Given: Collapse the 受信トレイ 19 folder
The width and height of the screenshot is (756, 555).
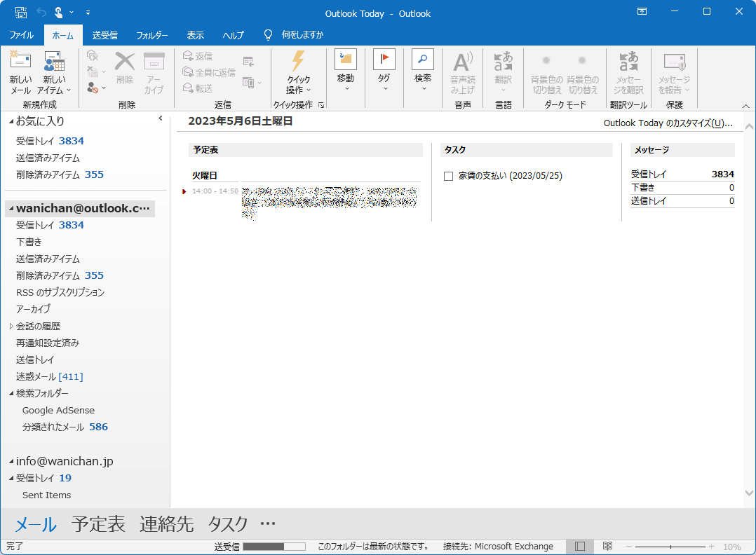Looking at the screenshot, I should [x=11, y=479].
